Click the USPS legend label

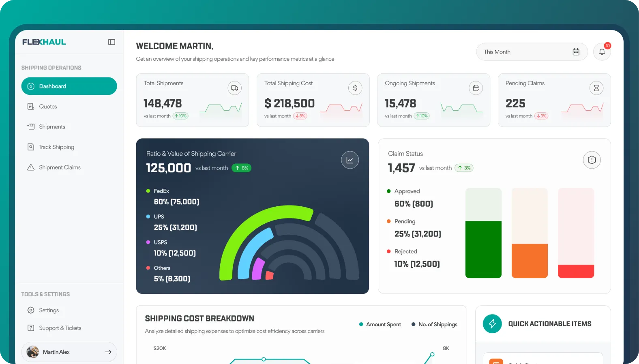(x=161, y=242)
